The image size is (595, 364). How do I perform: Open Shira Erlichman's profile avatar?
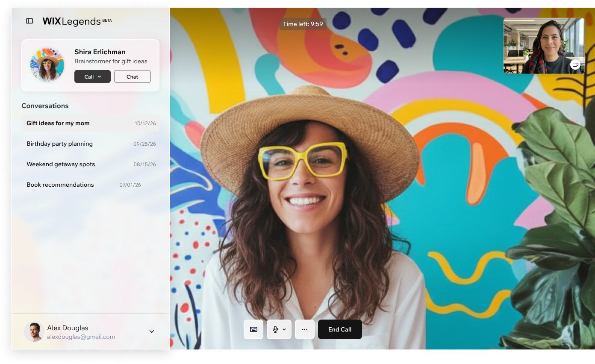coord(47,65)
